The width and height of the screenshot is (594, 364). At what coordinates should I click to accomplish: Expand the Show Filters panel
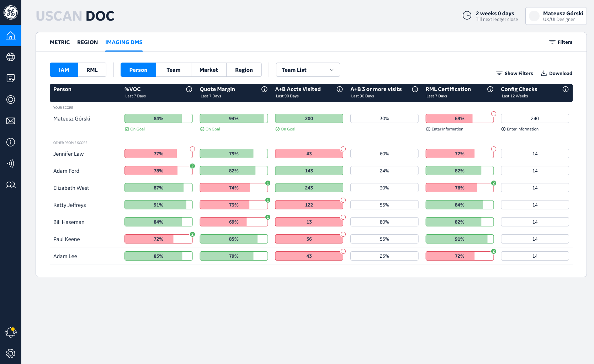pyautogui.click(x=515, y=73)
